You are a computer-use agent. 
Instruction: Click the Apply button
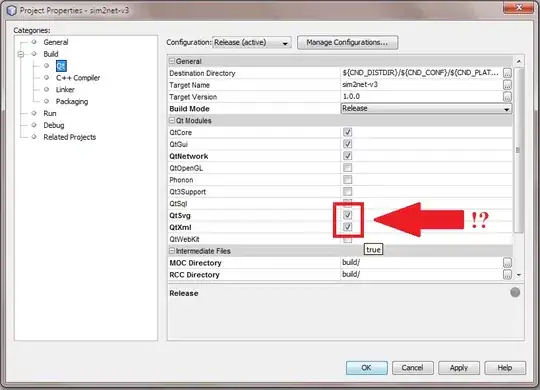tap(459, 368)
